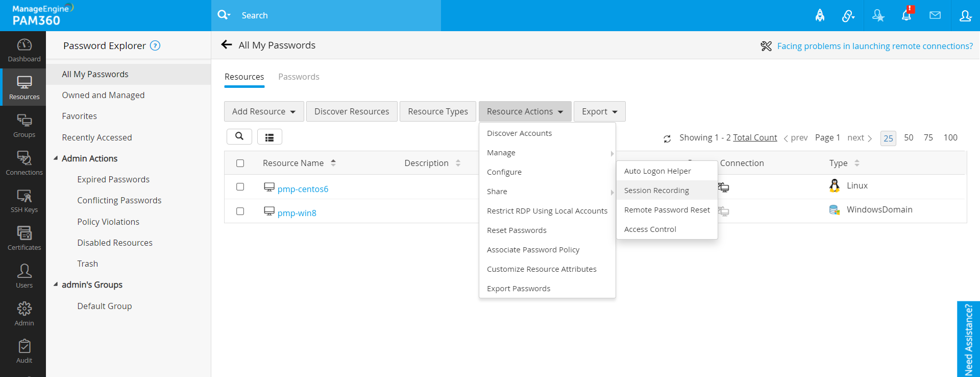Open the Dashboard sidebar icon

point(24,50)
